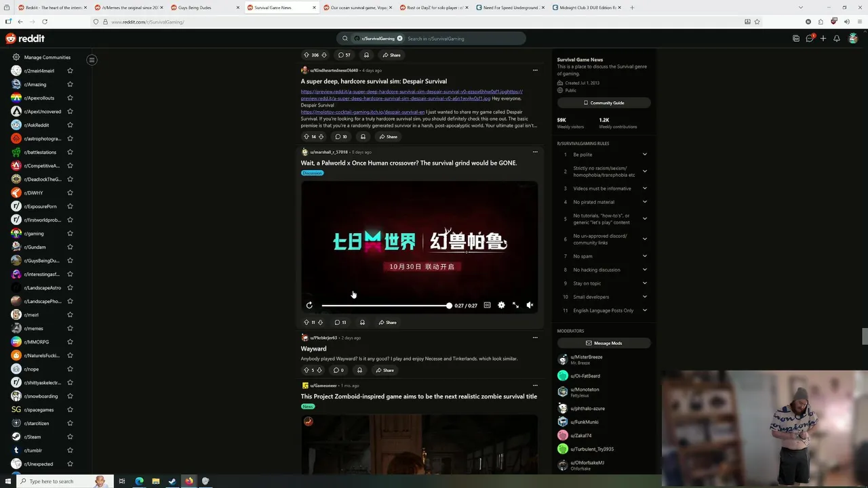Collapse the left navigation sidebar
Screen dimensions: 868x488
point(92,60)
